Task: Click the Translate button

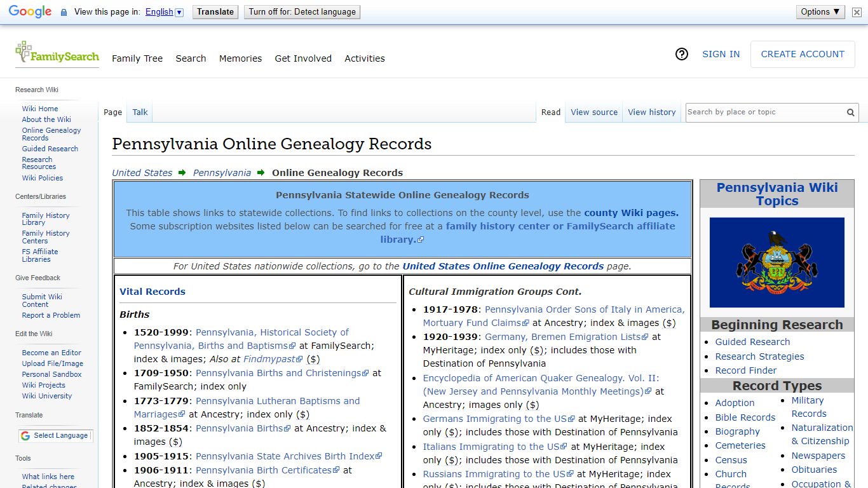Action: click(x=215, y=12)
